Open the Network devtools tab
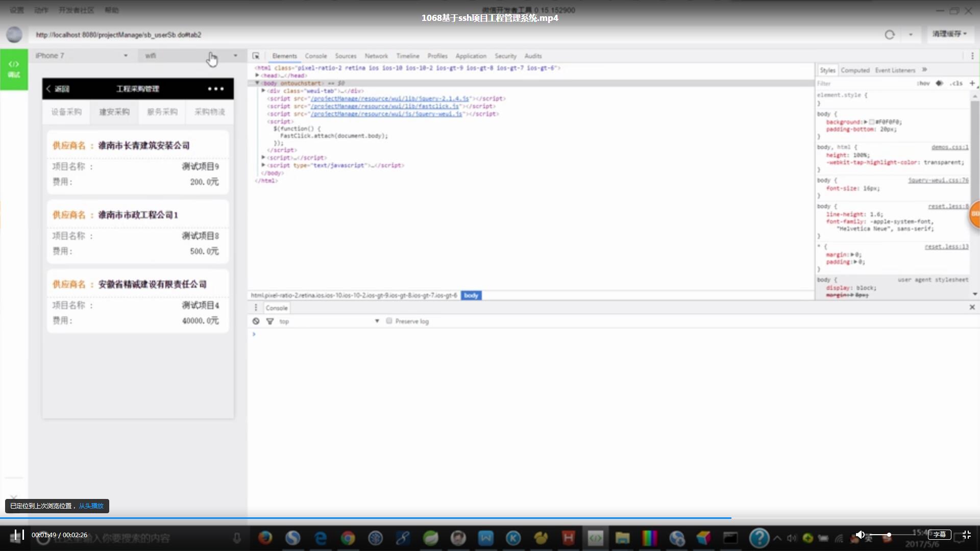980x551 pixels. tap(376, 56)
